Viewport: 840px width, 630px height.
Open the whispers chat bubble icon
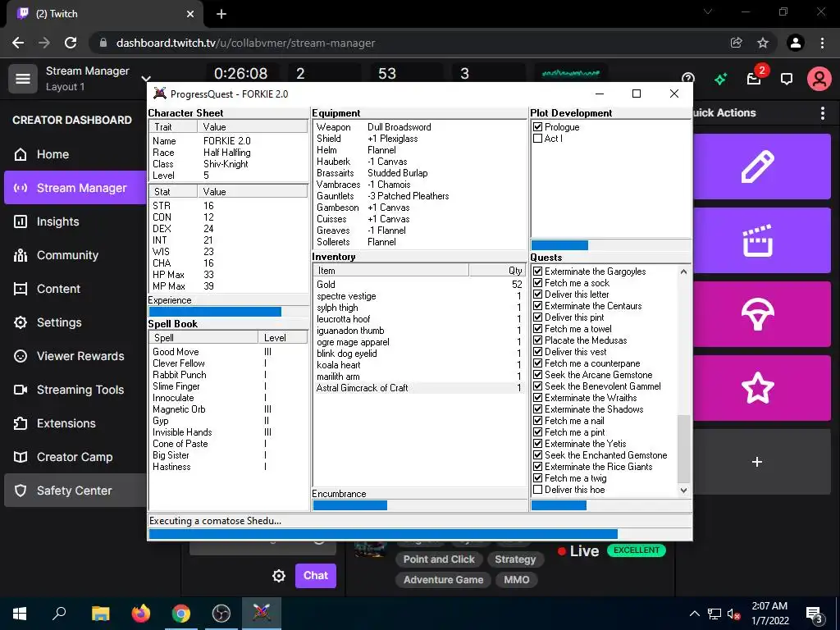[787, 80]
